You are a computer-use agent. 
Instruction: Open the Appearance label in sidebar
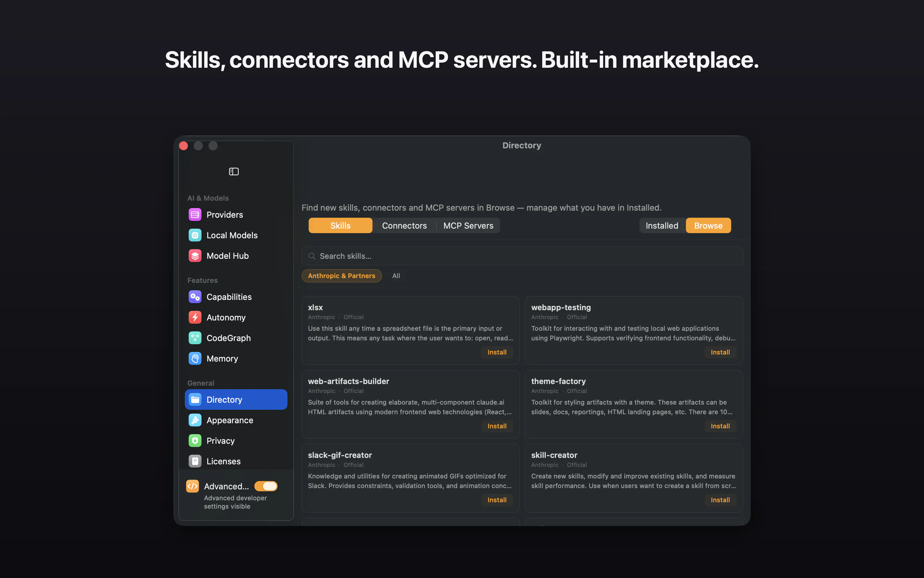click(x=230, y=421)
